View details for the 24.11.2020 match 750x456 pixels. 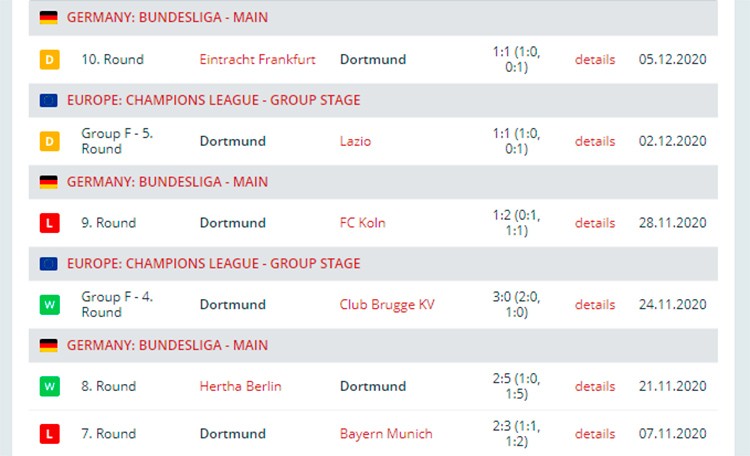click(x=595, y=305)
